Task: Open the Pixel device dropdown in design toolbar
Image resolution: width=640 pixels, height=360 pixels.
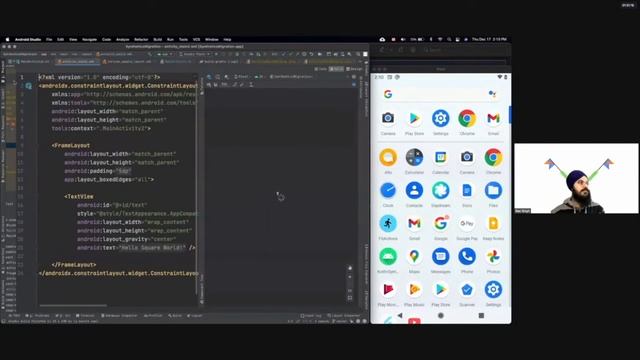Action: (243, 77)
